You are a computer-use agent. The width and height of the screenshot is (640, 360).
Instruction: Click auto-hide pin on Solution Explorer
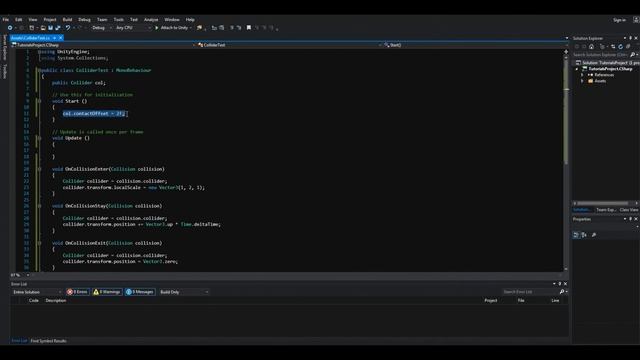point(630,38)
